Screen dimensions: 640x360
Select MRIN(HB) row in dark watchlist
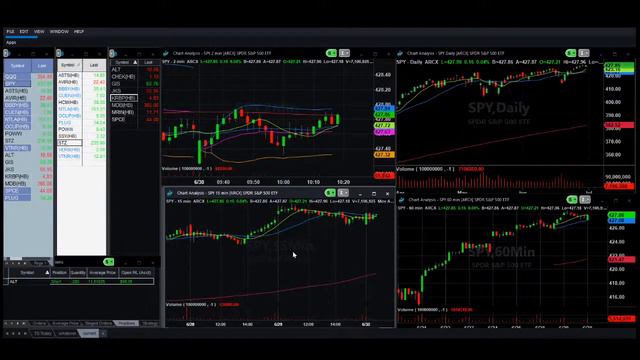[135, 112]
